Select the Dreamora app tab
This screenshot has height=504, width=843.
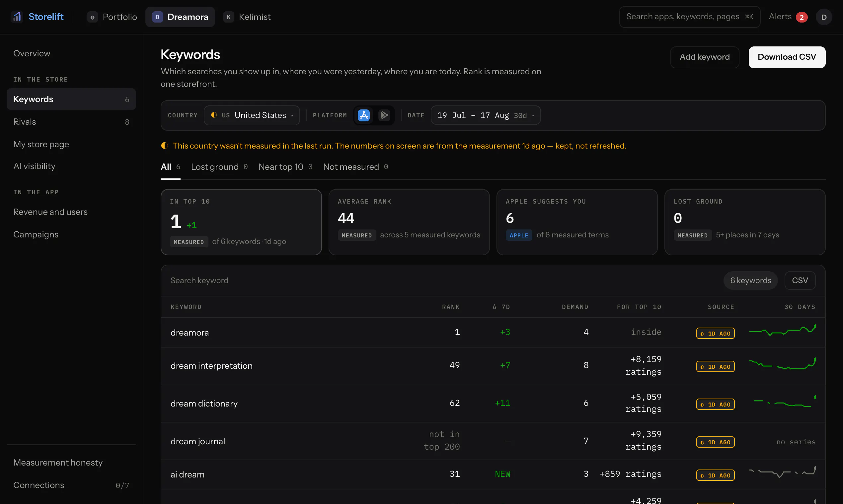(x=180, y=17)
